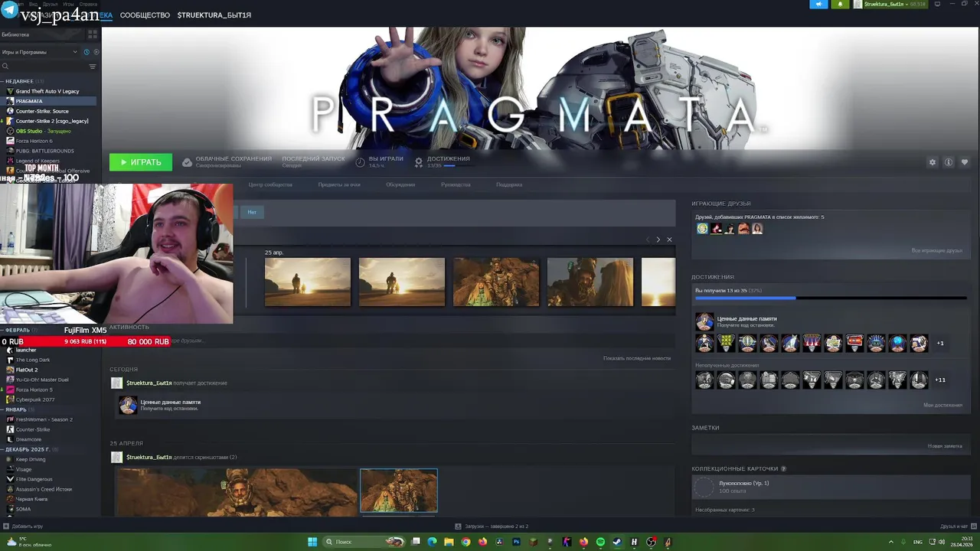
Task: Toggle ready-to-play filter icon
Action: (x=96, y=52)
